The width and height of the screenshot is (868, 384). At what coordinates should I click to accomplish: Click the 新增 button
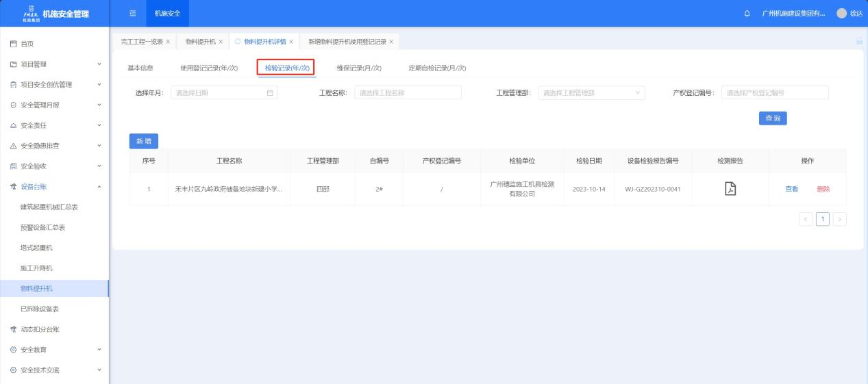[144, 140]
